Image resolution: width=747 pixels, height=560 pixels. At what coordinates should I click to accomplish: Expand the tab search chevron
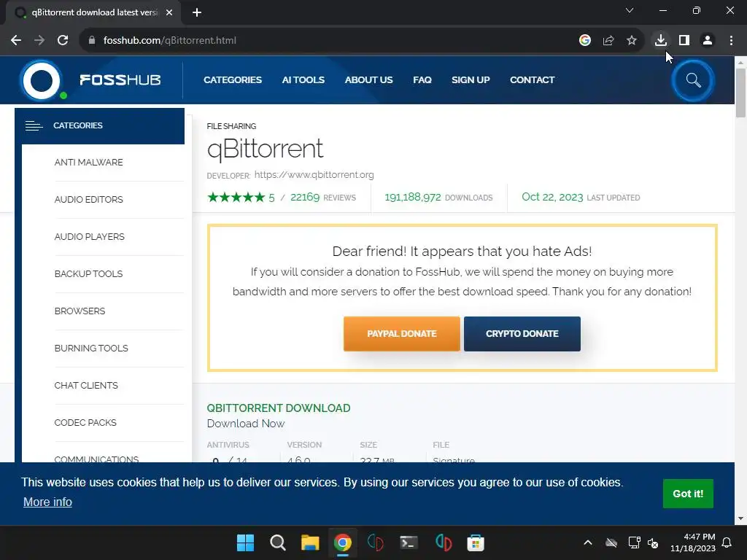pos(630,10)
